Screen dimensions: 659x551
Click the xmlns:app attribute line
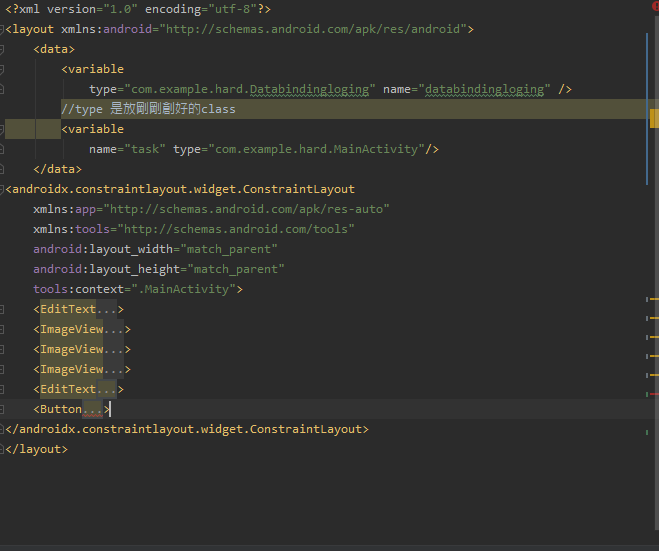[x=211, y=209]
